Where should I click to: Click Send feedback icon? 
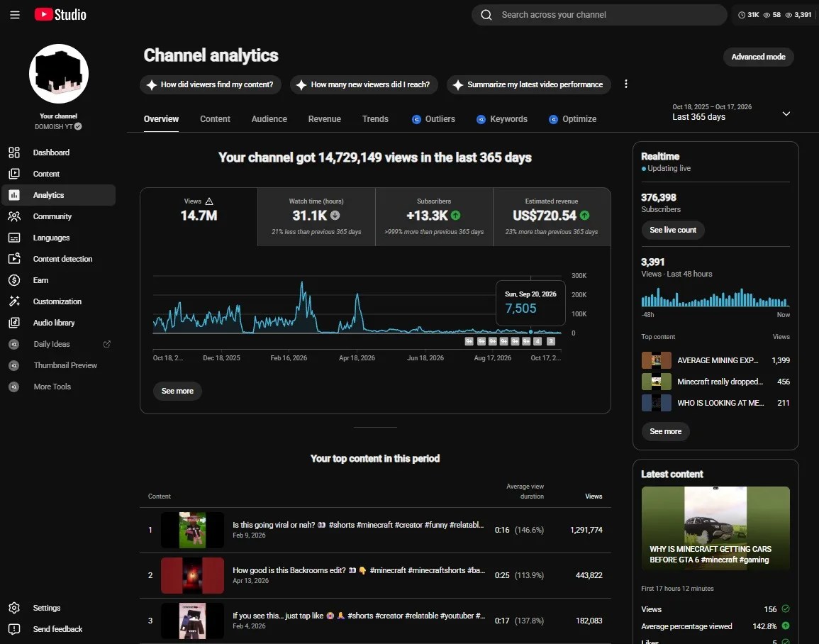(14, 629)
